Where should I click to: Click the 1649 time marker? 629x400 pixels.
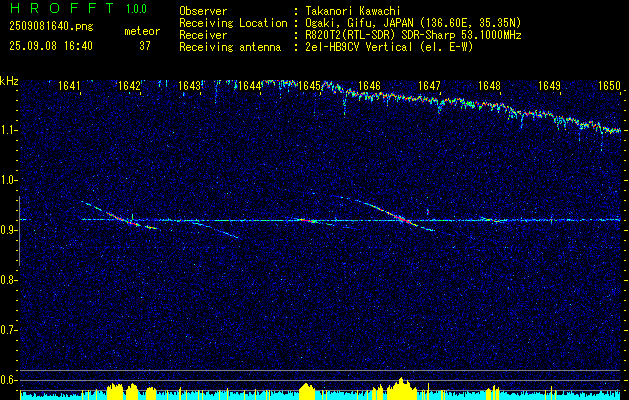pos(550,85)
